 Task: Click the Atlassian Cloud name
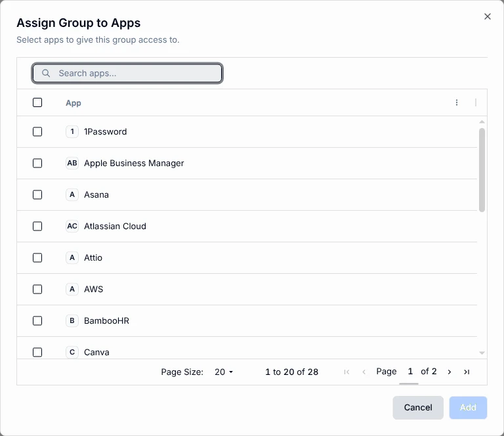coord(115,226)
